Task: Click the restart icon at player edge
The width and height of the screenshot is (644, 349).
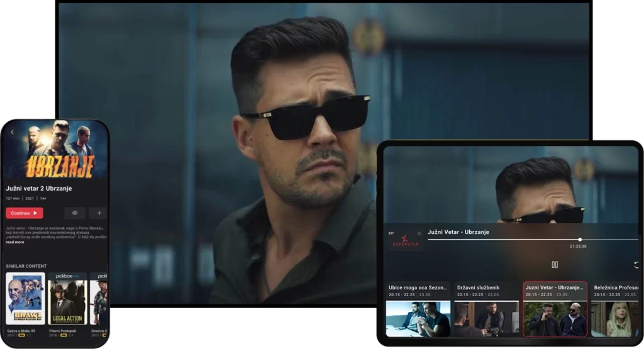Action: tap(636, 265)
